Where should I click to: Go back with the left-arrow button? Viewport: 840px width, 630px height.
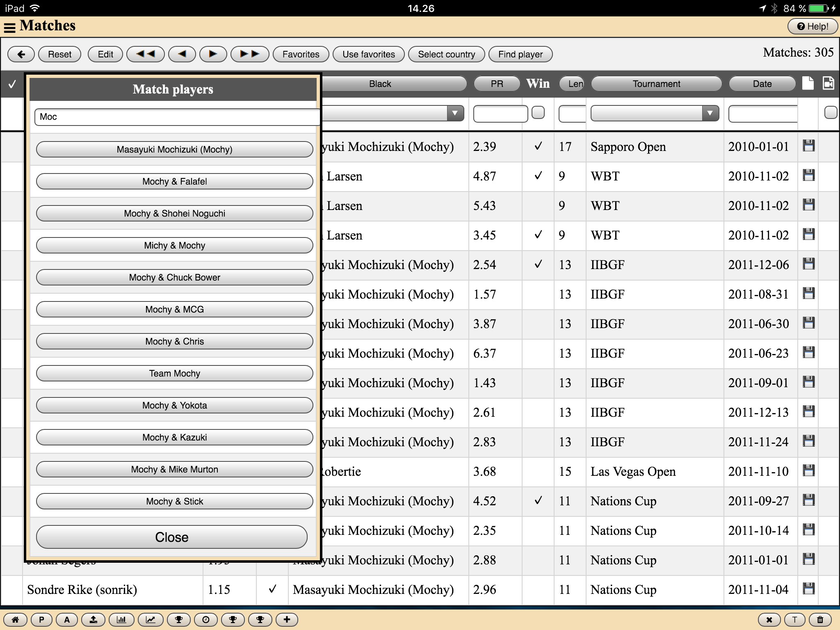pyautogui.click(x=21, y=54)
